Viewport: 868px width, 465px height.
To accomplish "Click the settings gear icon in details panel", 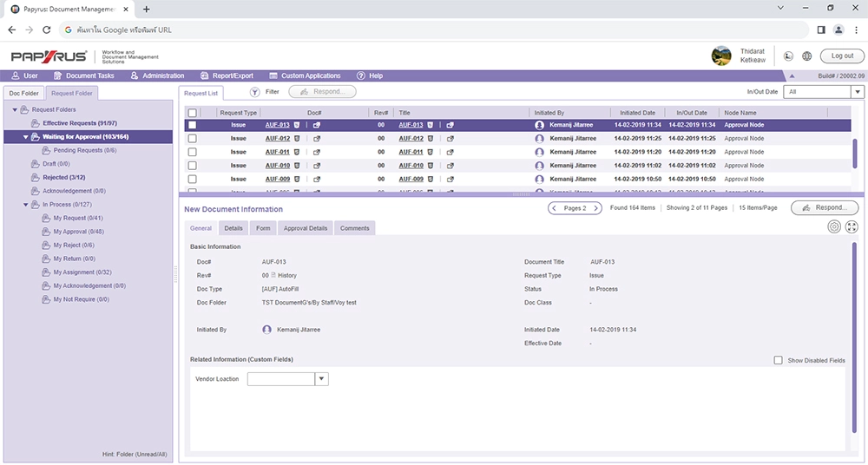I will click(833, 226).
